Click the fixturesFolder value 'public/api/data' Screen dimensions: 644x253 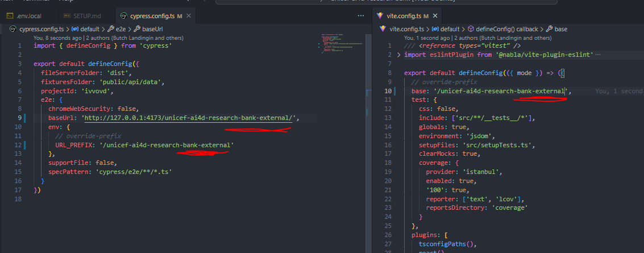point(132,82)
